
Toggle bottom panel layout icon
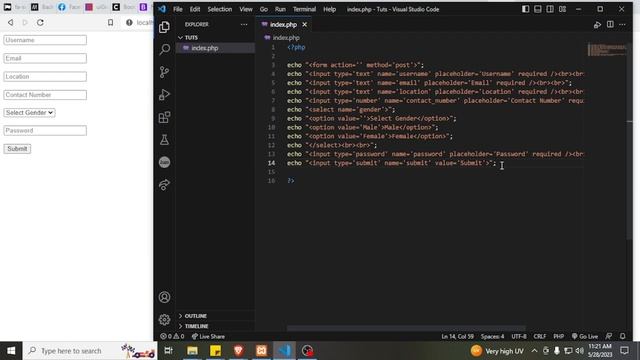[538, 9]
